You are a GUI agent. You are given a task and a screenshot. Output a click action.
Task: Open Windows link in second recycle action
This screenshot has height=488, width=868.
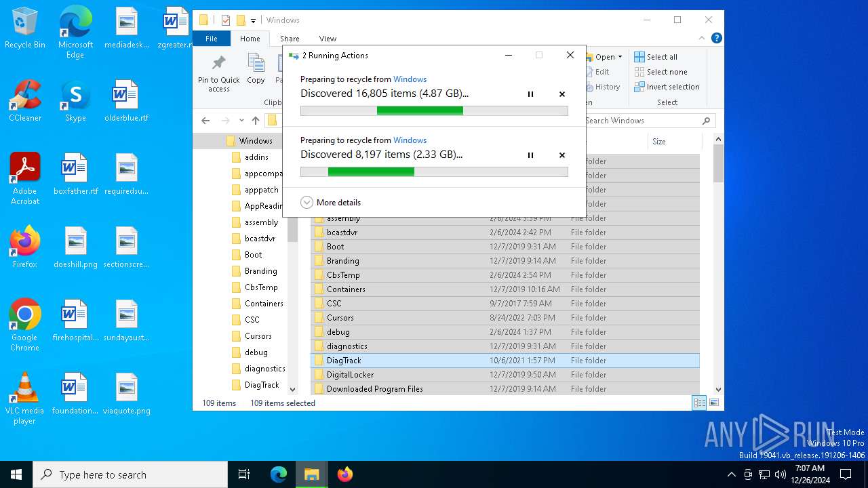pyautogui.click(x=410, y=140)
